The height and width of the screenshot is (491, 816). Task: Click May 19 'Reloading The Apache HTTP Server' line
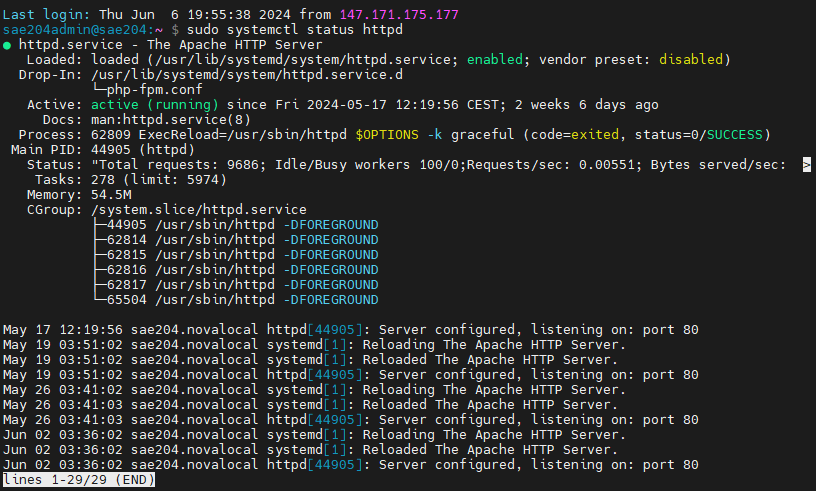pyautogui.click(x=314, y=345)
